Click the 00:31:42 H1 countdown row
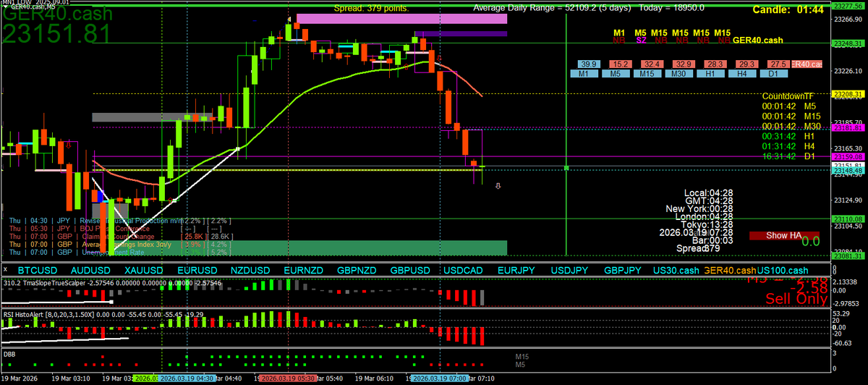Screen dimensions: 868x385 [x=790, y=135]
